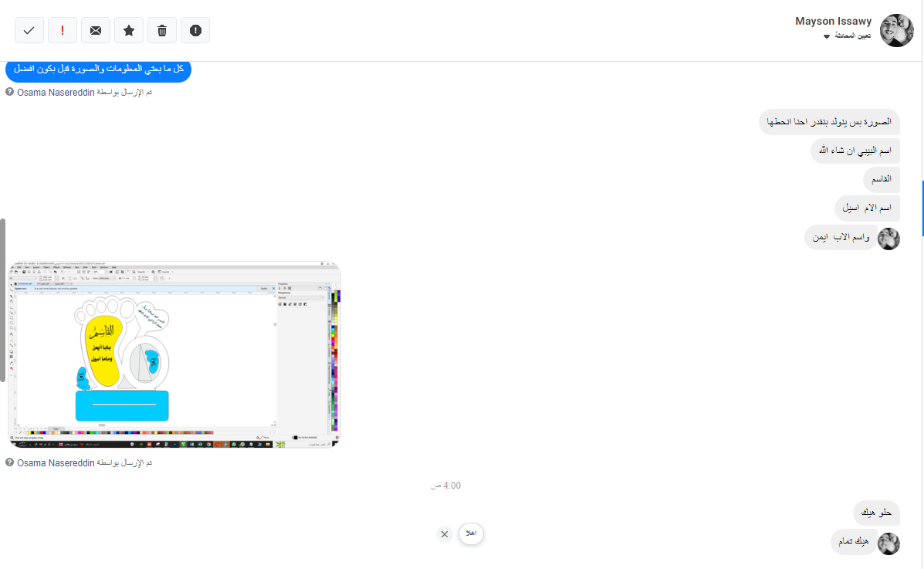Mark conversation as done with checkmark icon
924x569 pixels.
pos(29,30)
